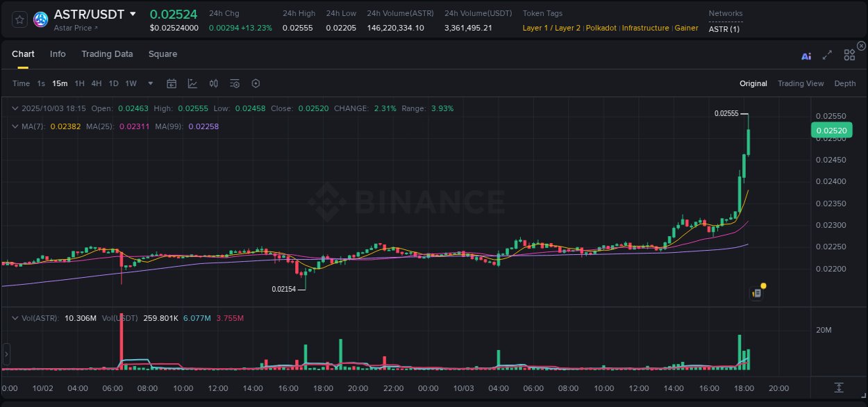The width and height of the screenshot is (868, 407).
Task: Open the Info tab
Action: (58, 54)
